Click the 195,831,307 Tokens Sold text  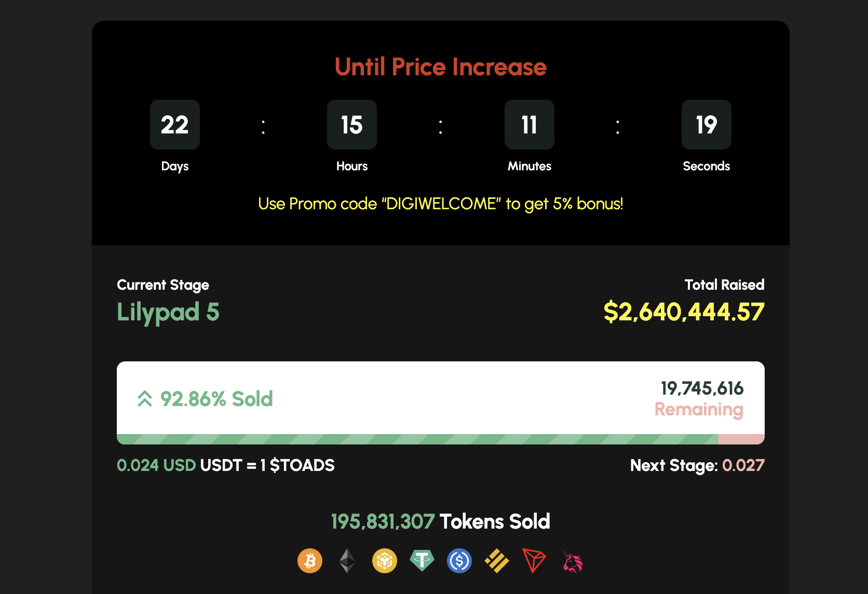point(441,521)
